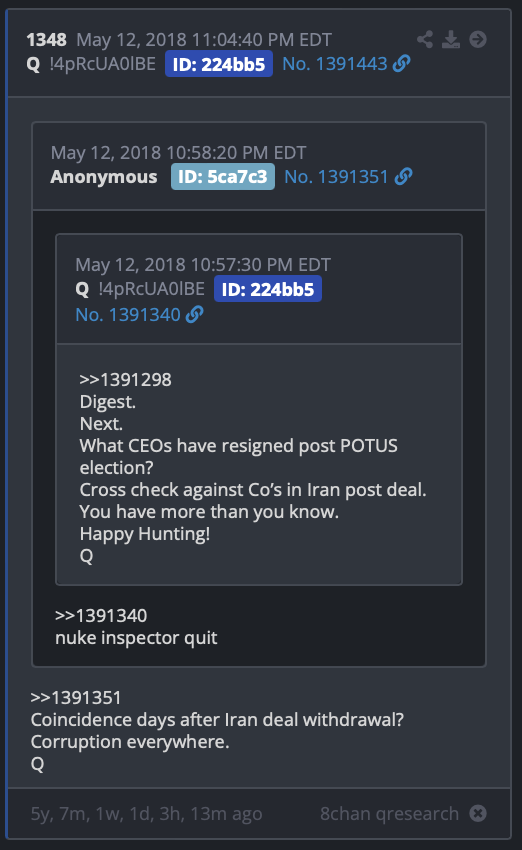Click the chain link icon beside No. 1391443
The width and height of the screenshot is (522, 850).
click(x=402, y=64)
